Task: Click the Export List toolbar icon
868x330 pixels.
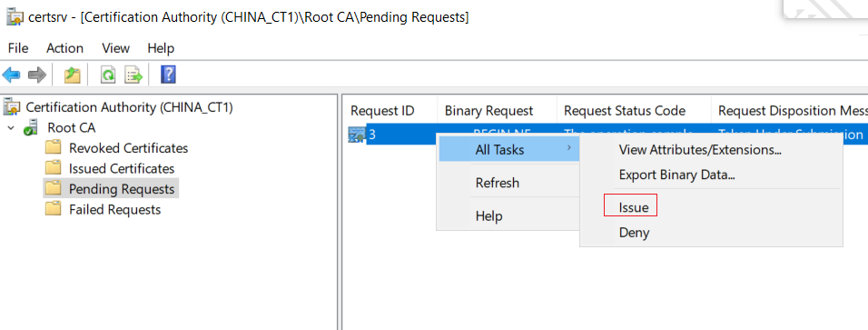Action: (x=133, y=75)
